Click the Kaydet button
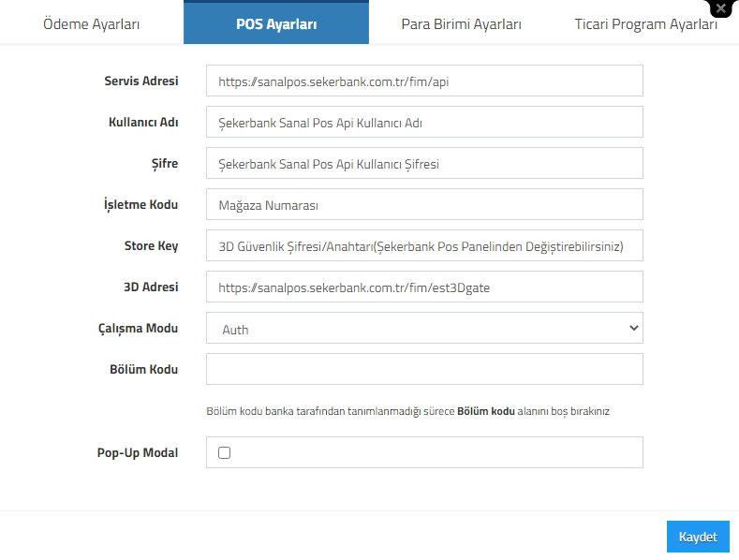This screenshot has height=560, width=739. (698, 537)
